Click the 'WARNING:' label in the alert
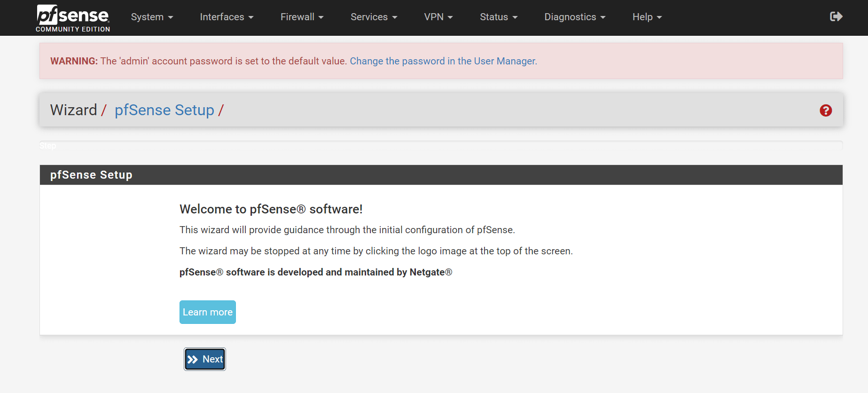Screen dimensions: 868x393 pyautogui.click(x=74, y=61)
